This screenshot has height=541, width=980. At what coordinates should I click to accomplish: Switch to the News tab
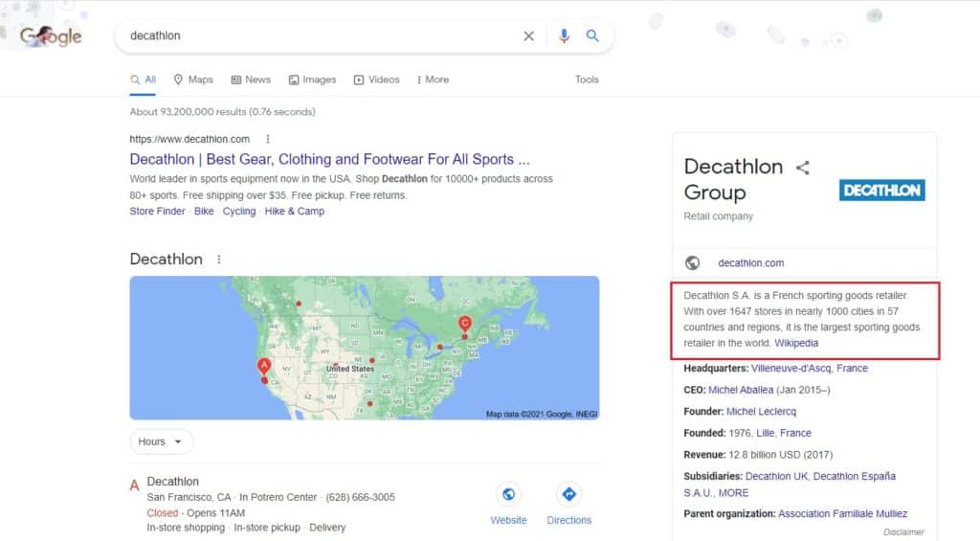pos(251,79)
